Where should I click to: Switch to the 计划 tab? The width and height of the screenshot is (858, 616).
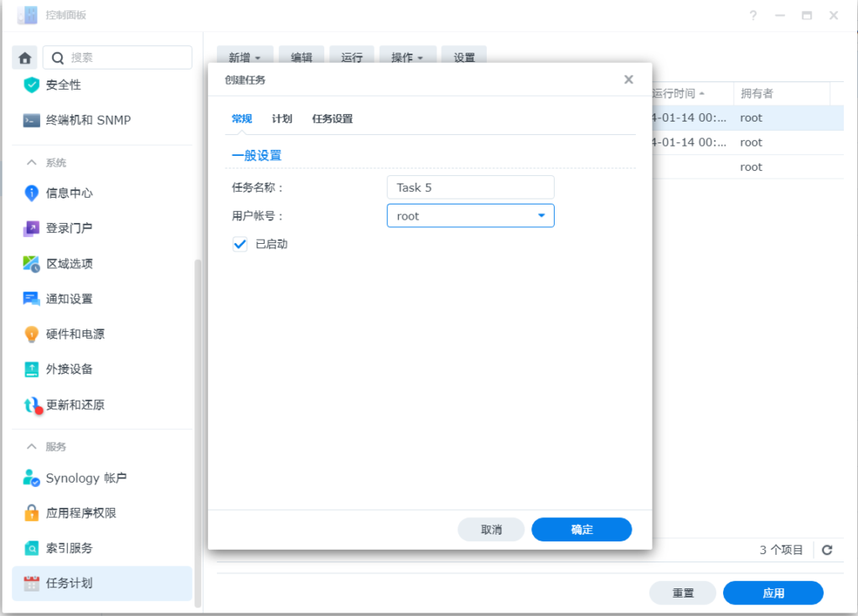click(x=282, y=118)
